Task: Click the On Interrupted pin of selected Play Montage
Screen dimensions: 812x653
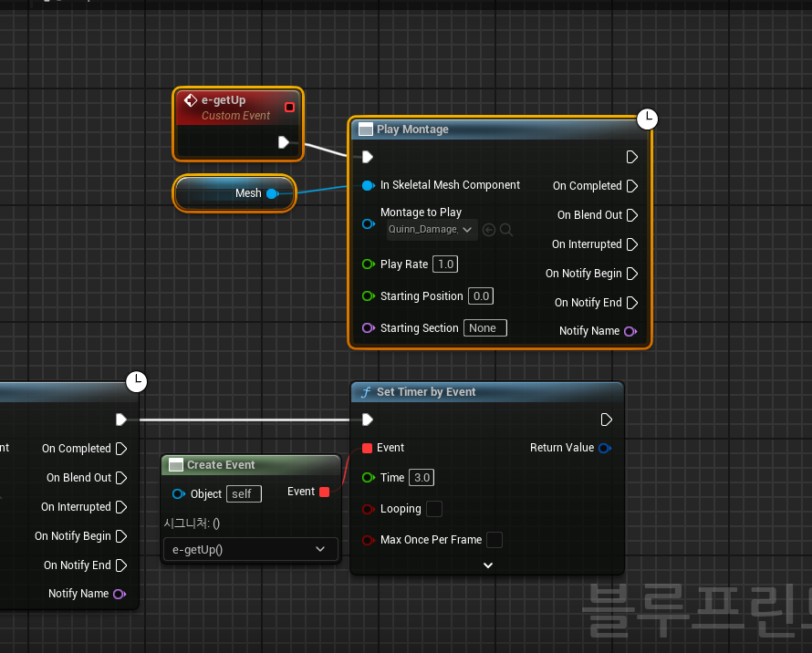Action: coord(631,244)
